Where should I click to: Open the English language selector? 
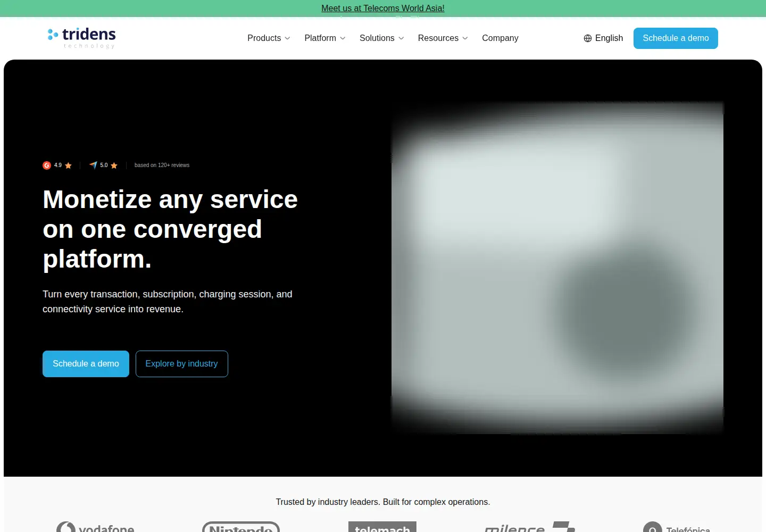point(603,38)
